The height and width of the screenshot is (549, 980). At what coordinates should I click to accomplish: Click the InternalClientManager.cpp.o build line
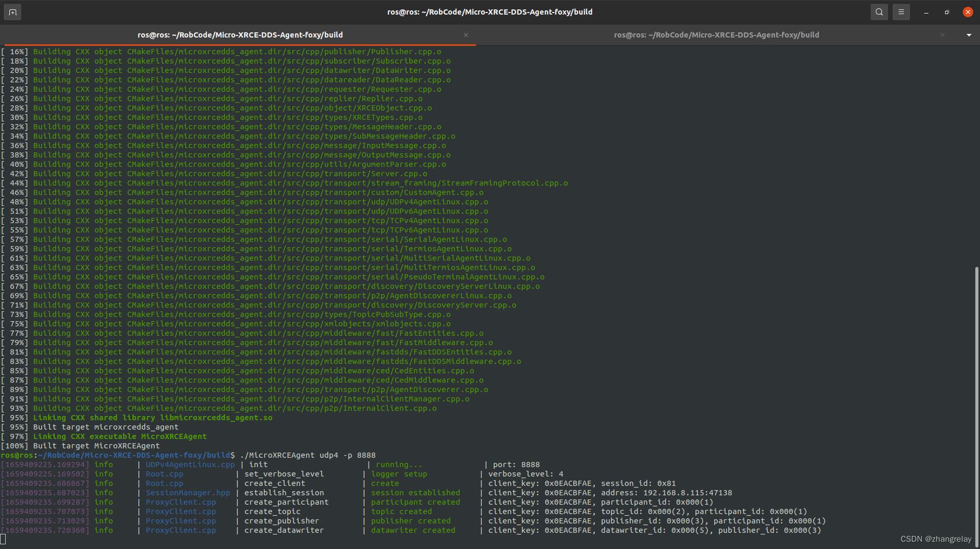coord(235,399)
